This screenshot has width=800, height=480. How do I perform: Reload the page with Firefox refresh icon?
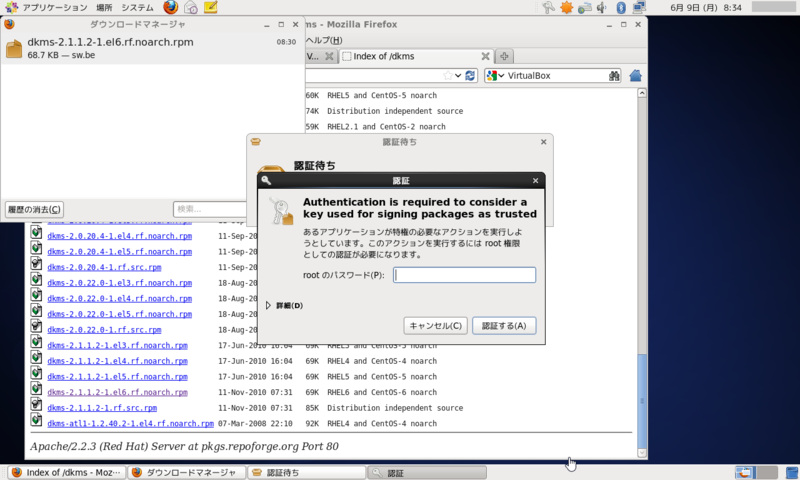click(470, 75)
